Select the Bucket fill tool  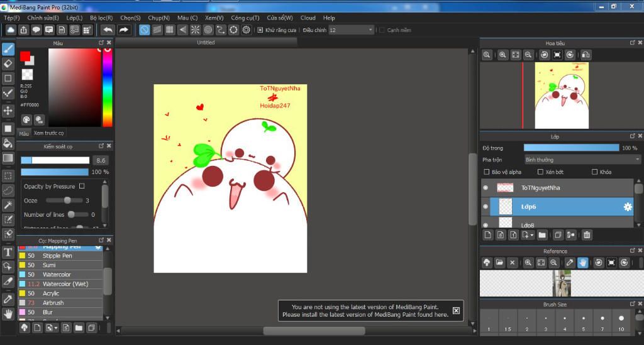pos(8,143)
